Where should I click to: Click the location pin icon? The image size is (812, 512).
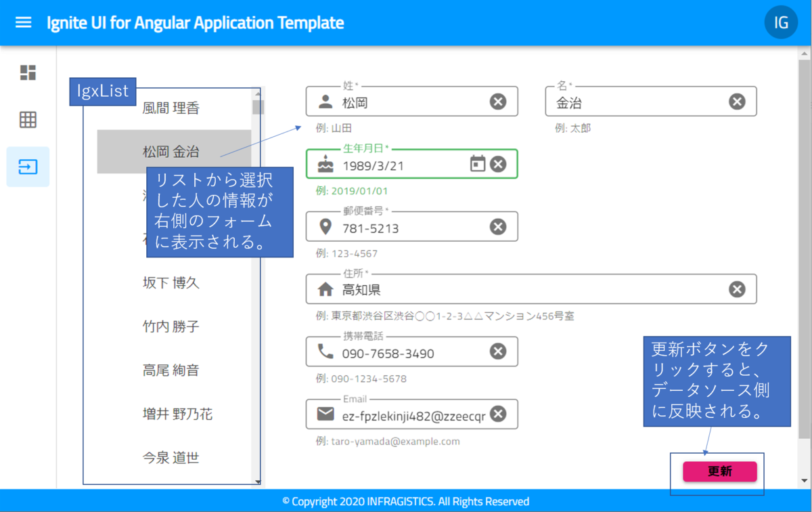(x=325, y=227)
